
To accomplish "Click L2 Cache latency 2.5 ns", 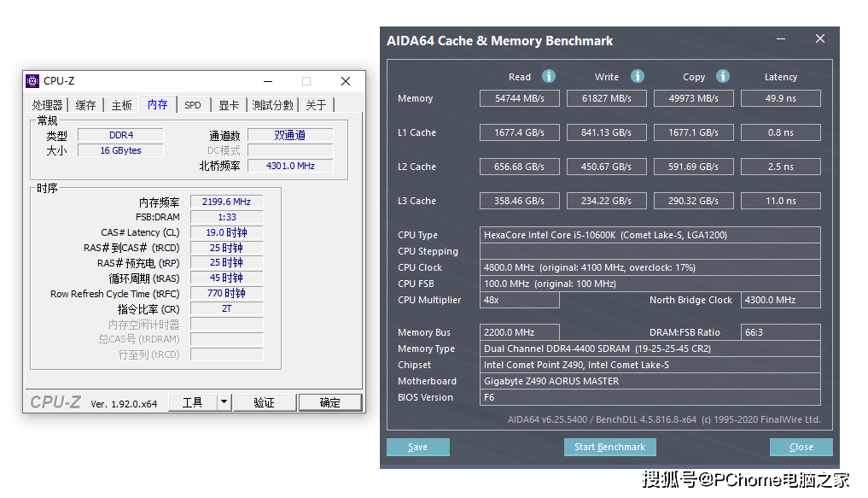I will (x=781, y=167).
